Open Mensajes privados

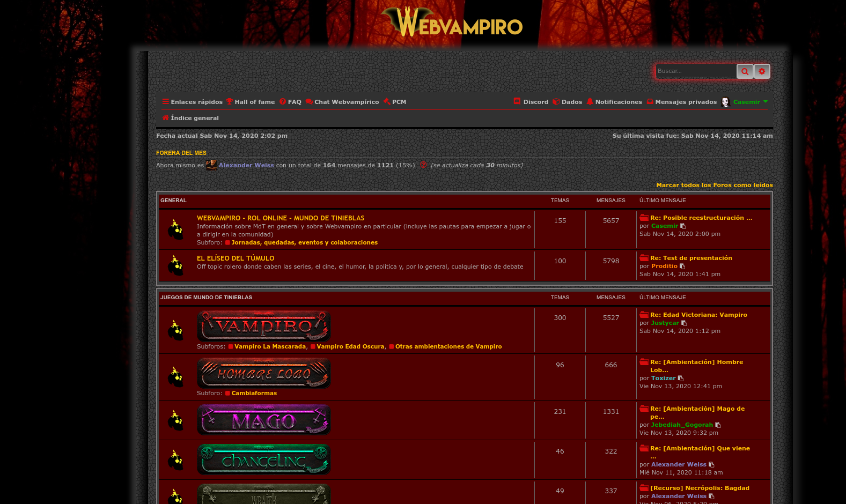681,102
